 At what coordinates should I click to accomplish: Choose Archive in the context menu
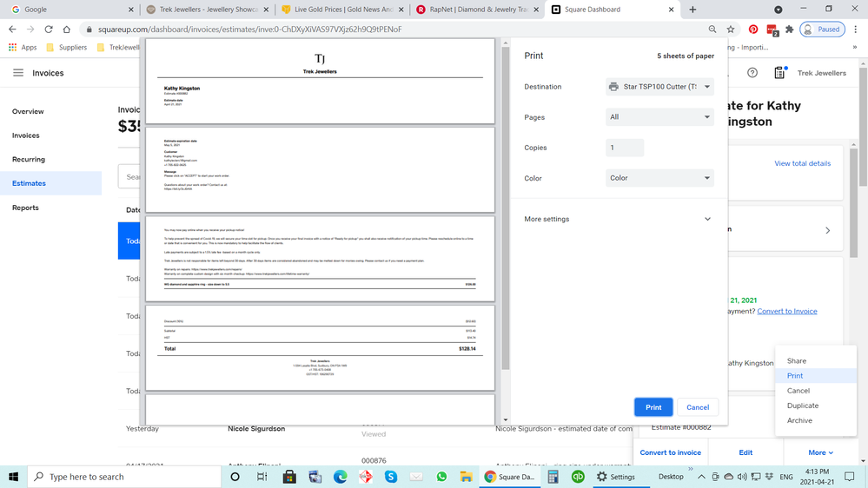click(799, 420)
